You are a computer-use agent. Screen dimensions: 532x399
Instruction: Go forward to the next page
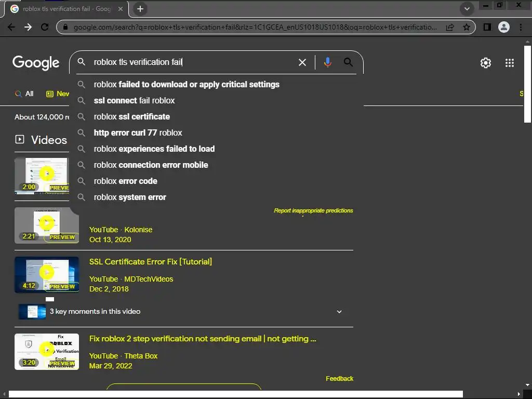point(28,27)
